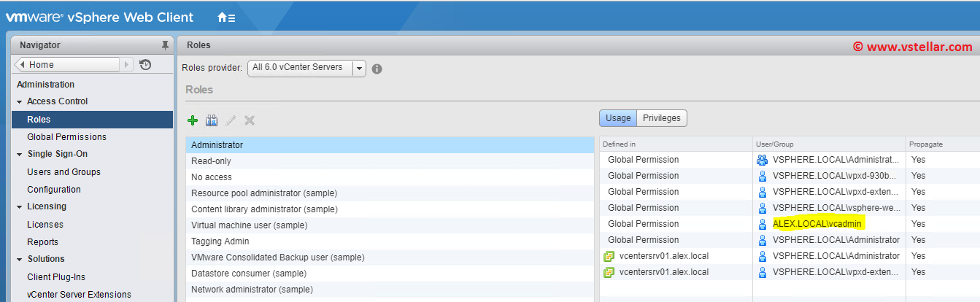Click the Clone role icon
This screenshot has height=302, width=980.
pos(212,120)
